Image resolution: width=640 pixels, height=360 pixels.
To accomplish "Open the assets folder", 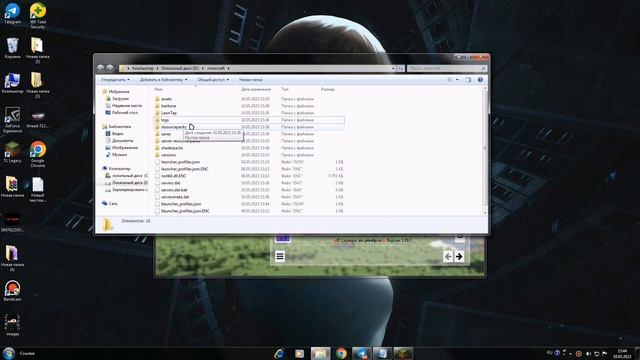I will [166, 99].
